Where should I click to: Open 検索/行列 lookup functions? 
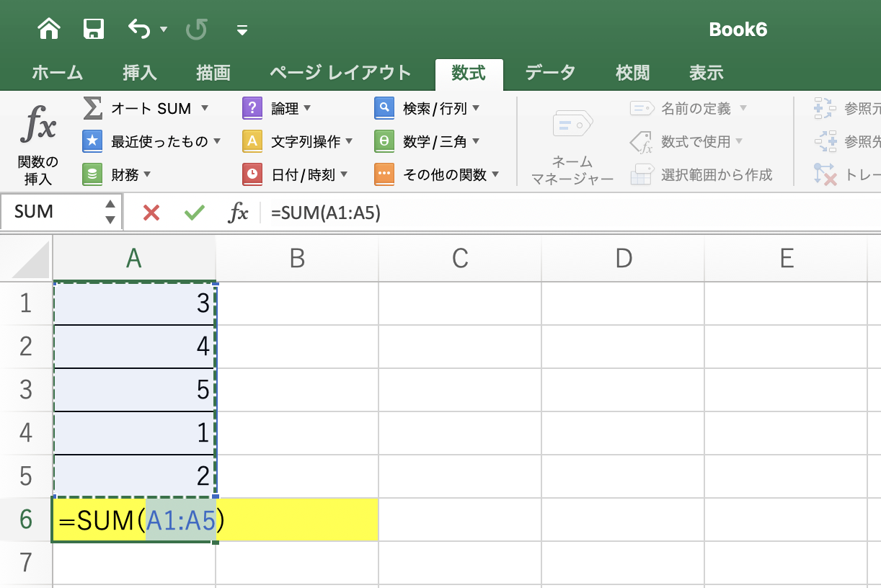(384, 108)
